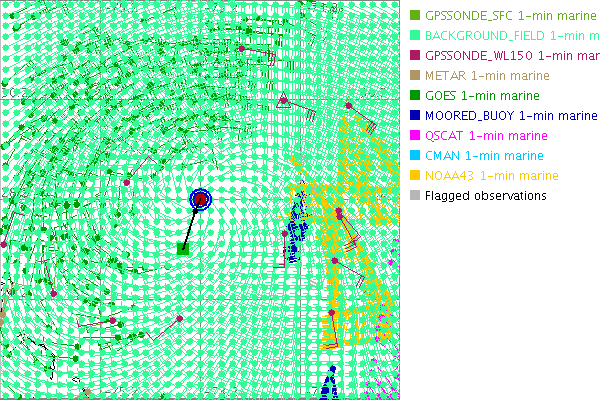
Task: Select the magenta sonde dot upper-left of storm center
Action: (127, 182)
